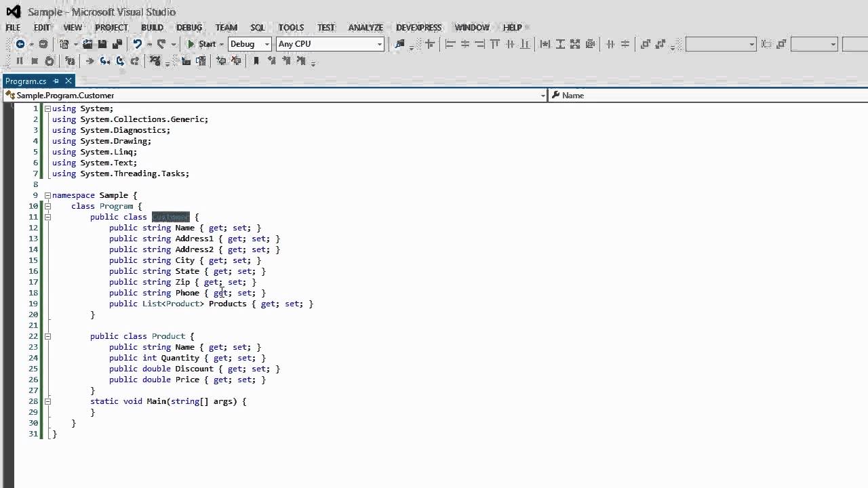Collapse the using directives block
Image resolution: width=868 pixels, height=488 pixels.
47,108
